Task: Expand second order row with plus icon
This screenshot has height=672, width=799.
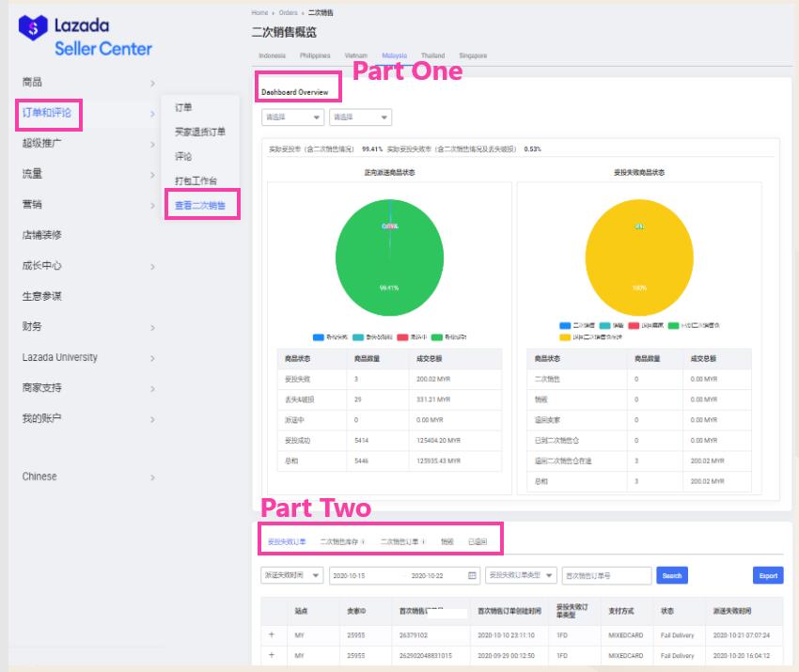Action: click(272, 655)
